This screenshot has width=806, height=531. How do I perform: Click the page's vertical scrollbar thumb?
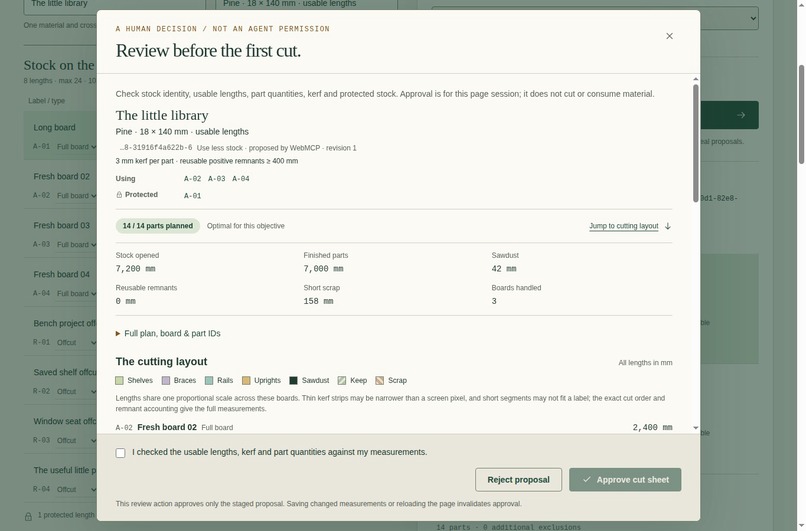[x=801, y=114]
